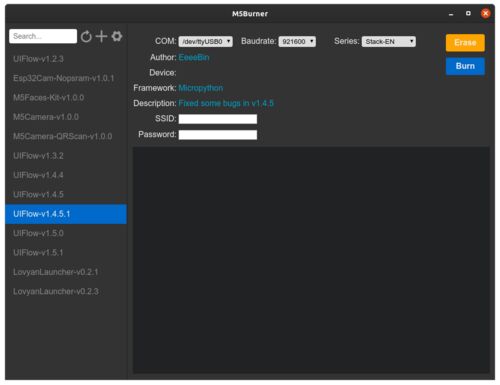The height and width of the screenshot is (385, 500).
Task: Click into the Password input field
Action: (218, 135)
